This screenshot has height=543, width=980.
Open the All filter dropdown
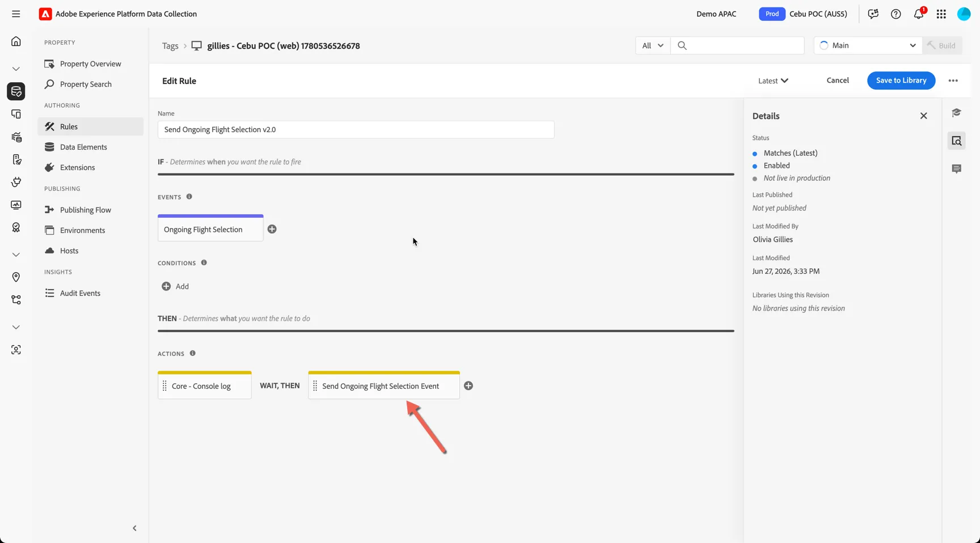point(653,45)
